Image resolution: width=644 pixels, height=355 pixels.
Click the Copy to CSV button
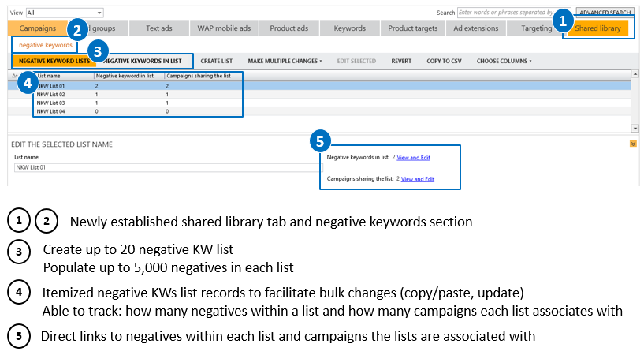pos(444,61)
